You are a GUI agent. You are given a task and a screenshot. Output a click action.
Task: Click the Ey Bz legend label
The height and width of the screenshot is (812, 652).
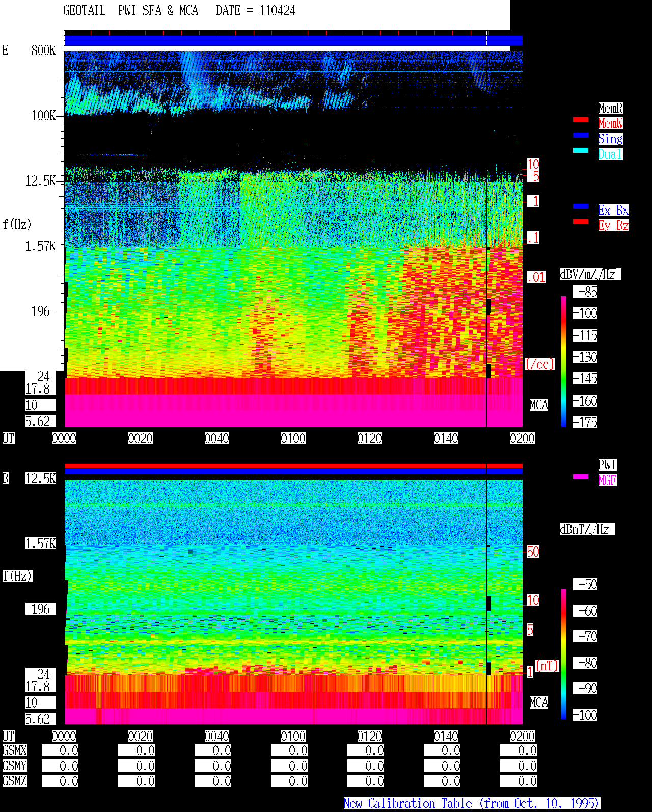coord(613,225)
